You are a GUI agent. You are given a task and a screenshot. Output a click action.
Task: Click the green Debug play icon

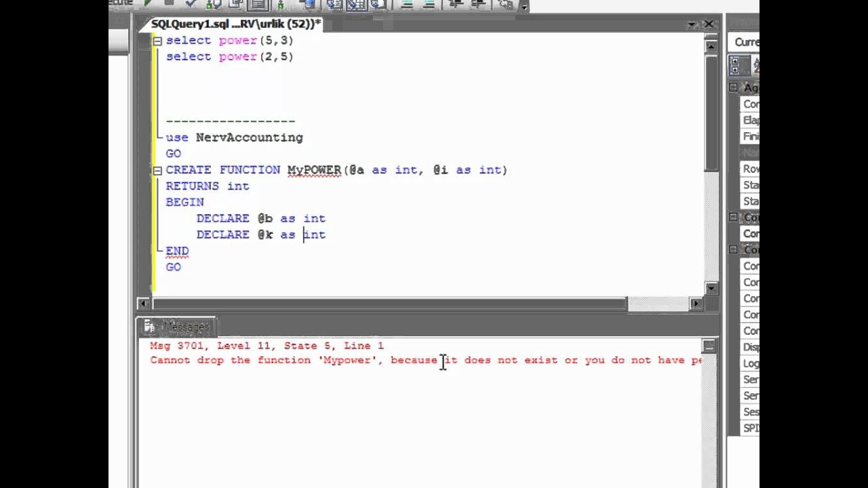pos(148,3)
